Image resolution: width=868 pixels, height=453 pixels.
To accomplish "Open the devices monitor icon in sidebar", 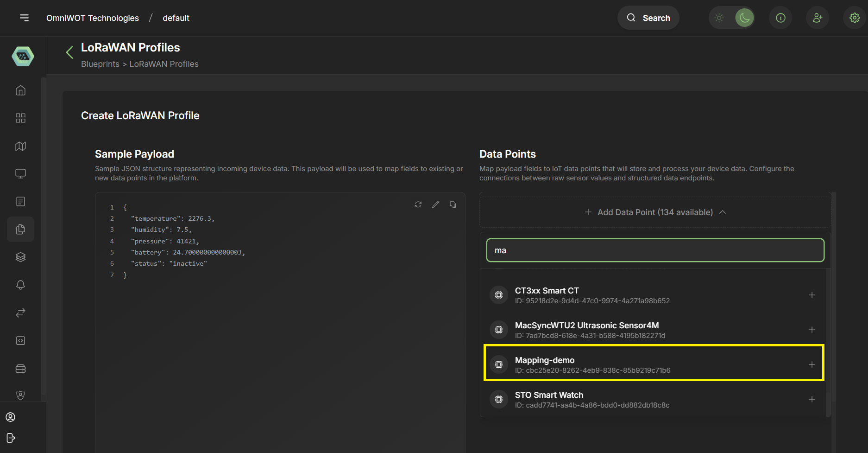I will click(x=20, y=173).
